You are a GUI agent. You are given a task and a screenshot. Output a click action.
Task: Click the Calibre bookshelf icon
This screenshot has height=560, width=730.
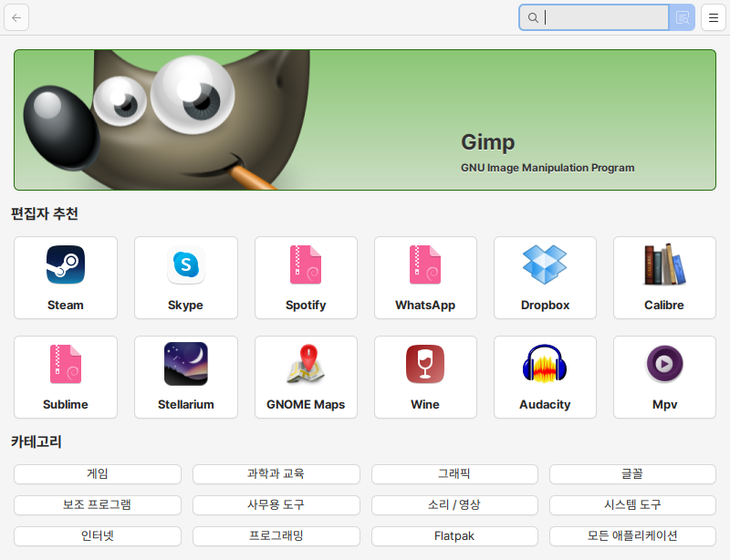(664, 265)
